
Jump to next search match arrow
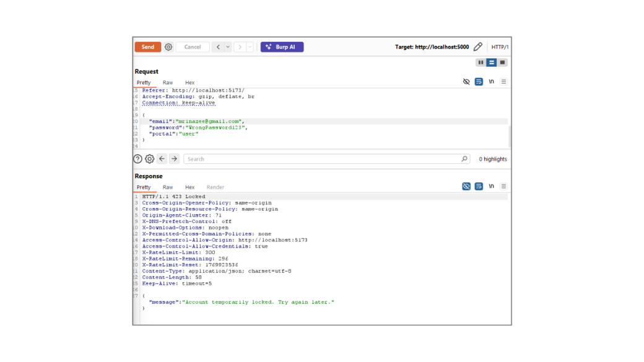(x=174, y=159)
